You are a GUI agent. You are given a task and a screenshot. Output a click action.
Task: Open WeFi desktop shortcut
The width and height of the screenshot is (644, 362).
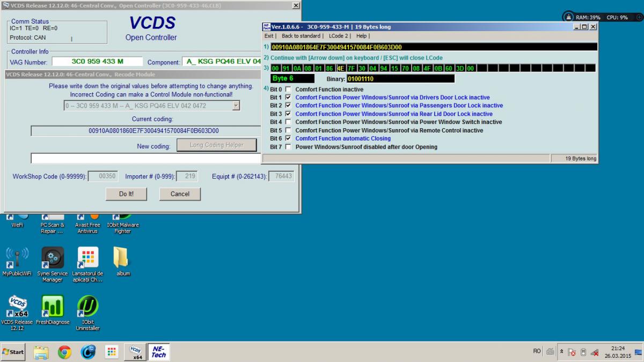17,221
